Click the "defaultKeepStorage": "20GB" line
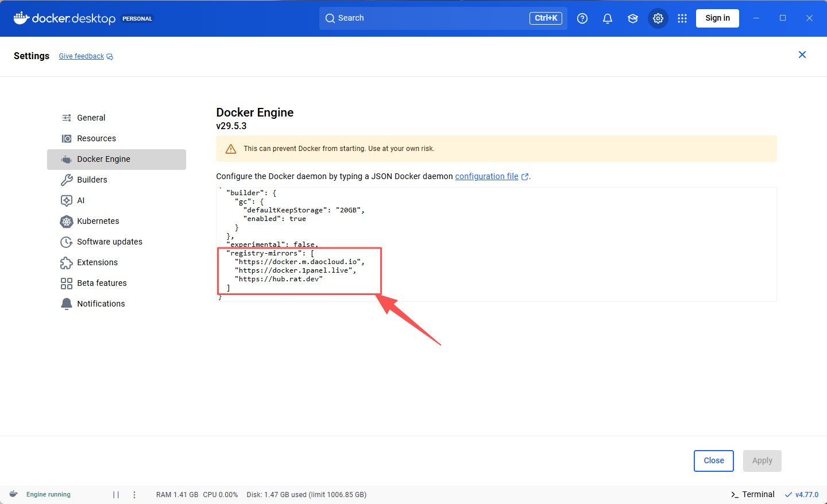This screenshot has width=827, height=504. click(304, 210)
